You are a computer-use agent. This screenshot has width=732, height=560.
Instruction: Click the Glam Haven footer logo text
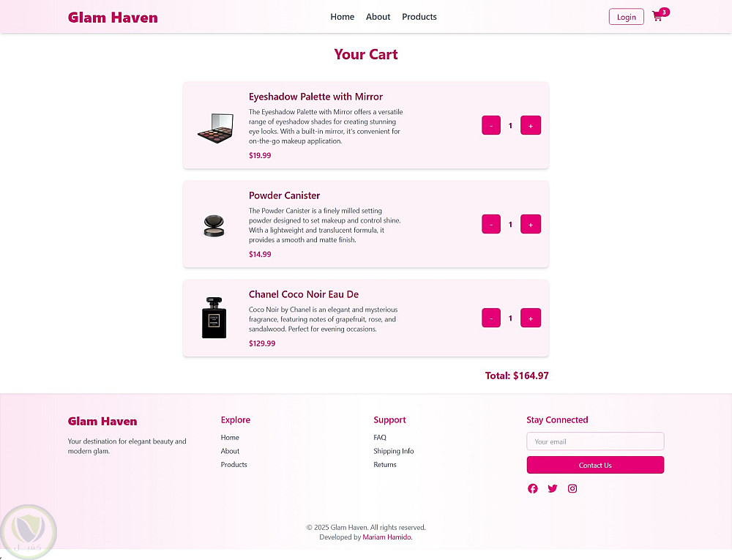102,422
